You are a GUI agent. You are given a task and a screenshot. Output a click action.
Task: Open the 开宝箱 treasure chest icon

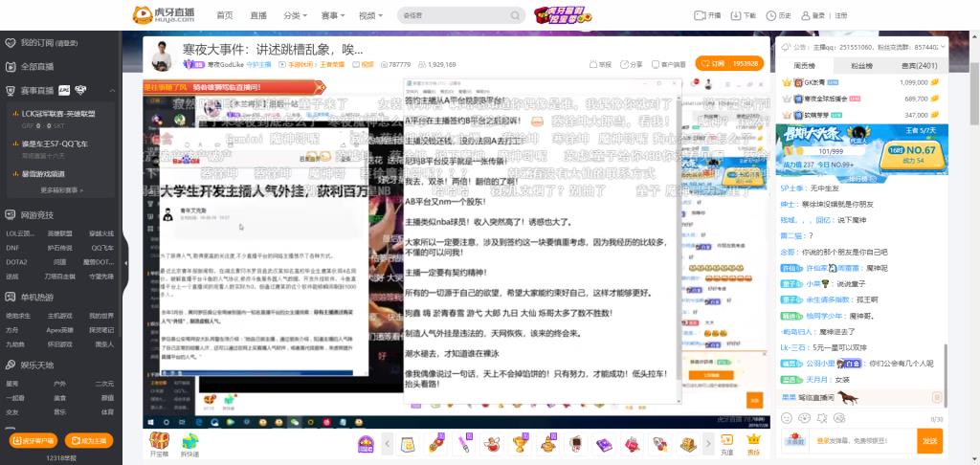(159, 442)
